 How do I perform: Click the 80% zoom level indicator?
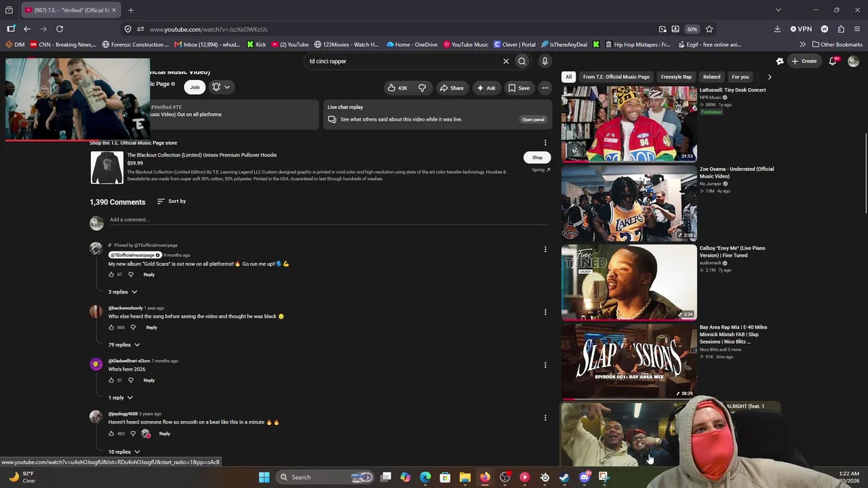click(692, 29)
